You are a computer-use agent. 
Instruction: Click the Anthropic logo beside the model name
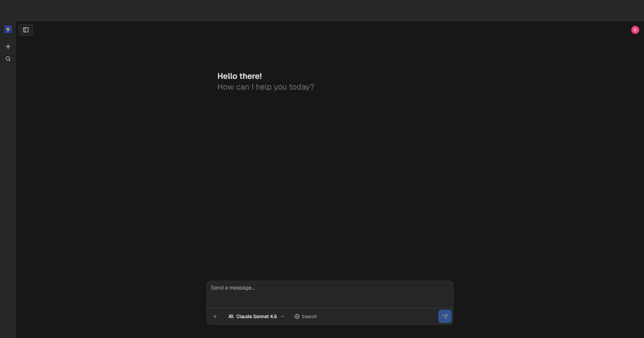(231, 317)
